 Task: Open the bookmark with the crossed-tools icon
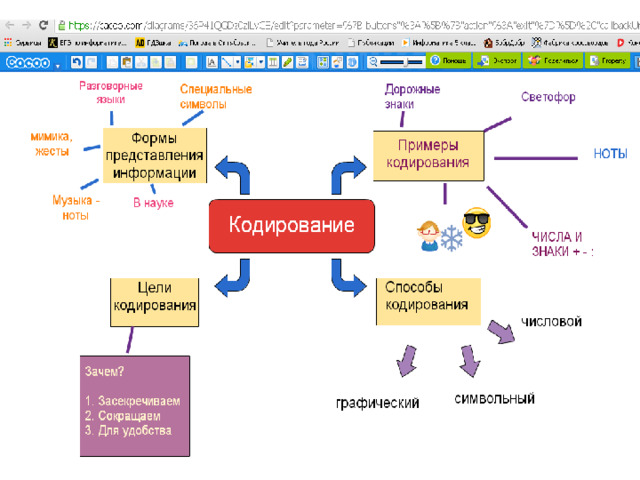click(569, 42)
